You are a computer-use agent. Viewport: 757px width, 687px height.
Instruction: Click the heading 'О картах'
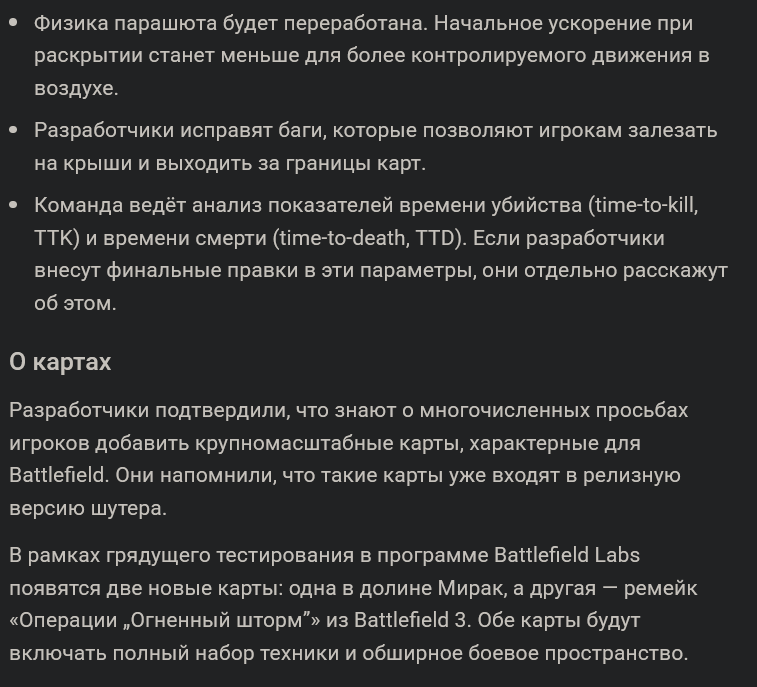point(60,362)
